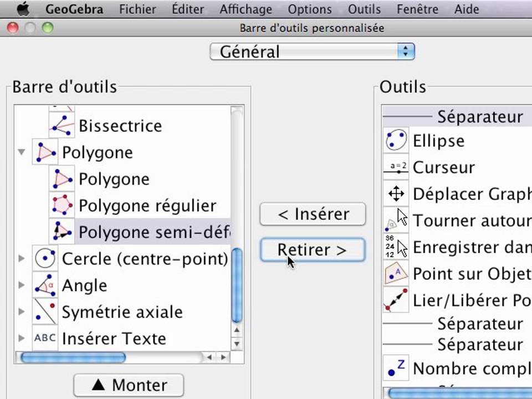Expand the Symétrie axiale group
The height and width of the screenshot is (399, 532).
coord(22,311)
